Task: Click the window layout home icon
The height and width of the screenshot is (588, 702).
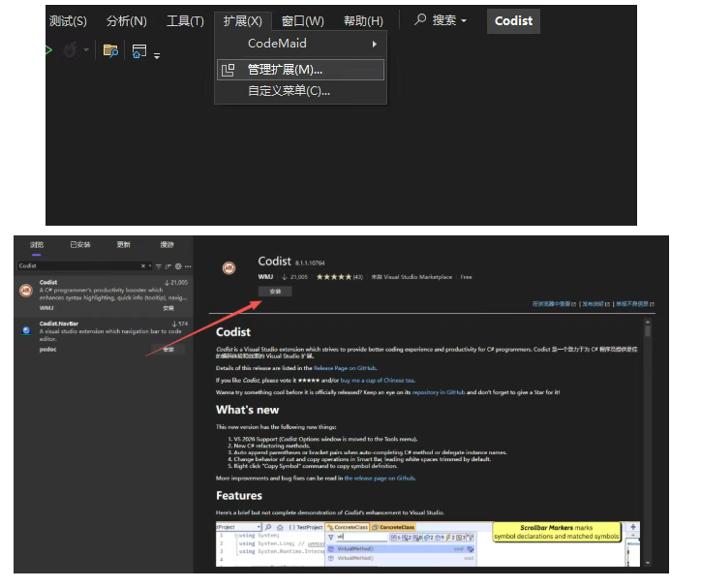Action: pos(139,51)
